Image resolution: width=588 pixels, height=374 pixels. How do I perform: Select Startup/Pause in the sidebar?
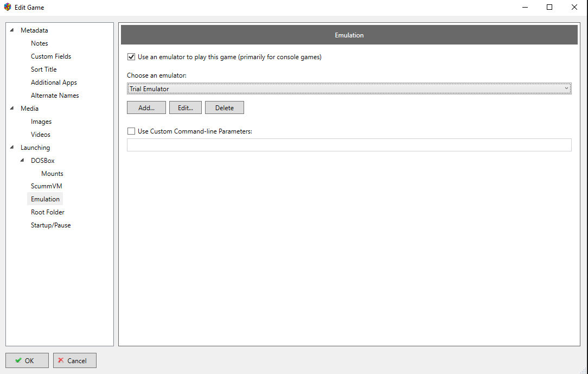50,225
